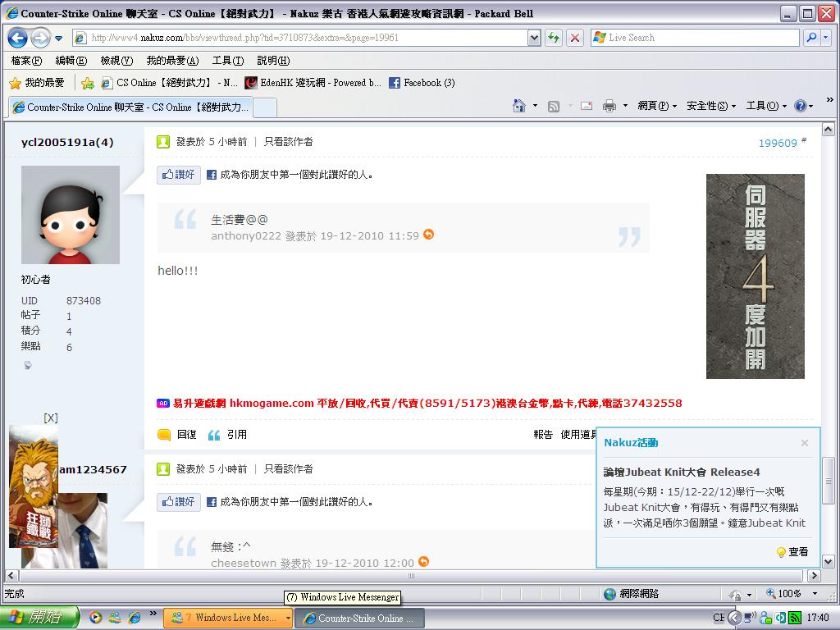Open the Facebook (3) favorites link
Screen dimensions: 840x630
422,83
